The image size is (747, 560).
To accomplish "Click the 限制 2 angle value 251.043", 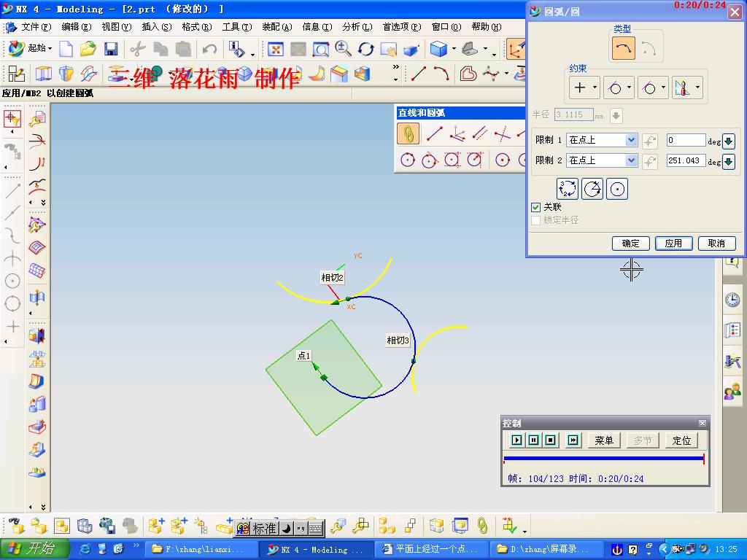I will [686, 160].
